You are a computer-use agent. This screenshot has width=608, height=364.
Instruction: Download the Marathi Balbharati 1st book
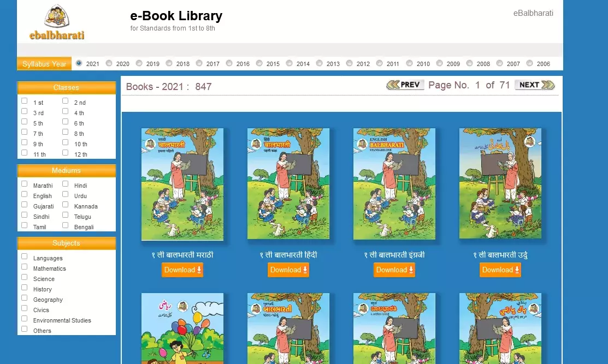point(182,270)
